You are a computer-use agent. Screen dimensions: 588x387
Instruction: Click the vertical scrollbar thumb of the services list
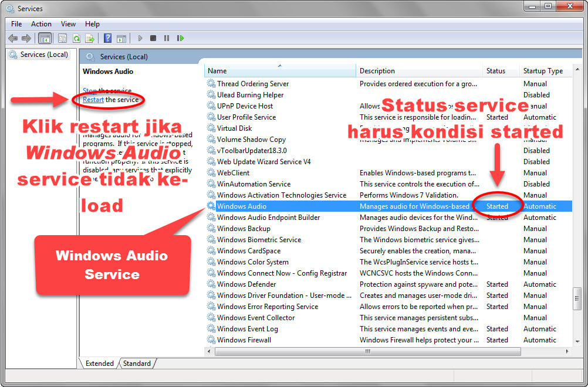577,298
